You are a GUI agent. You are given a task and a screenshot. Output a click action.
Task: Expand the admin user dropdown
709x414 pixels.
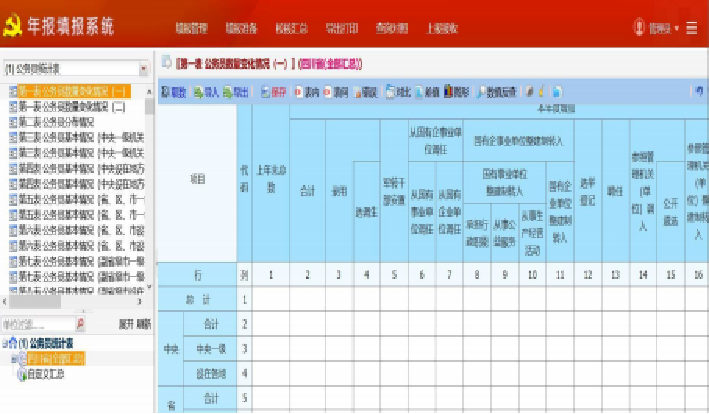(x=665, y=29)
